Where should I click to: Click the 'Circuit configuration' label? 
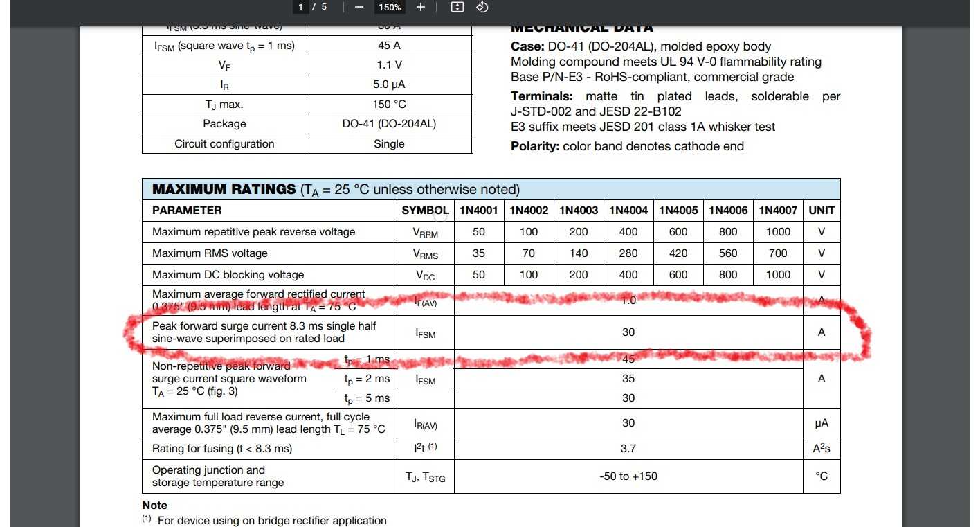(224, 144)
